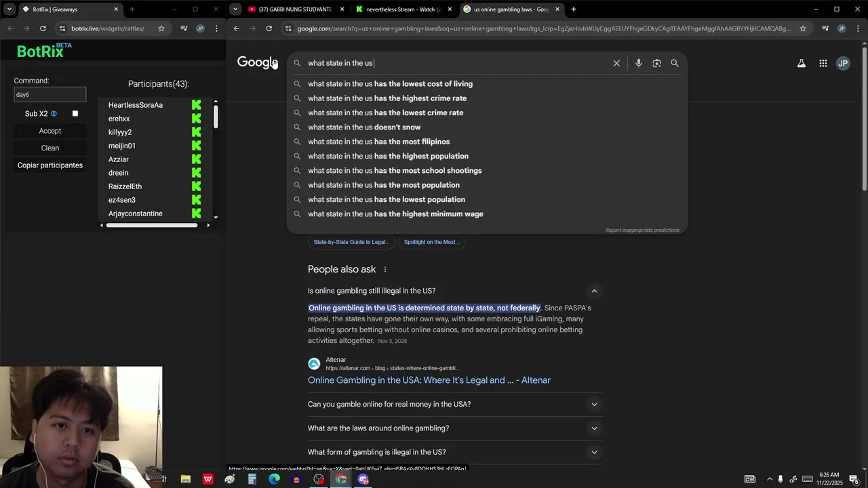Image resolution: width=868 pixels, height=488 pixels.
Task: Expand 'What are the laws around online gambling'
Action: (594, 428)
